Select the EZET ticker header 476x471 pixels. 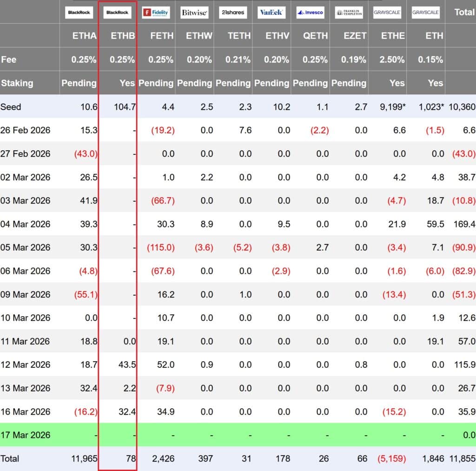pos(355,36)
